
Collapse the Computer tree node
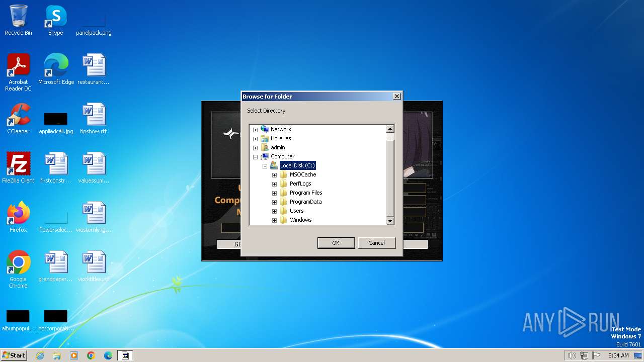255,157
